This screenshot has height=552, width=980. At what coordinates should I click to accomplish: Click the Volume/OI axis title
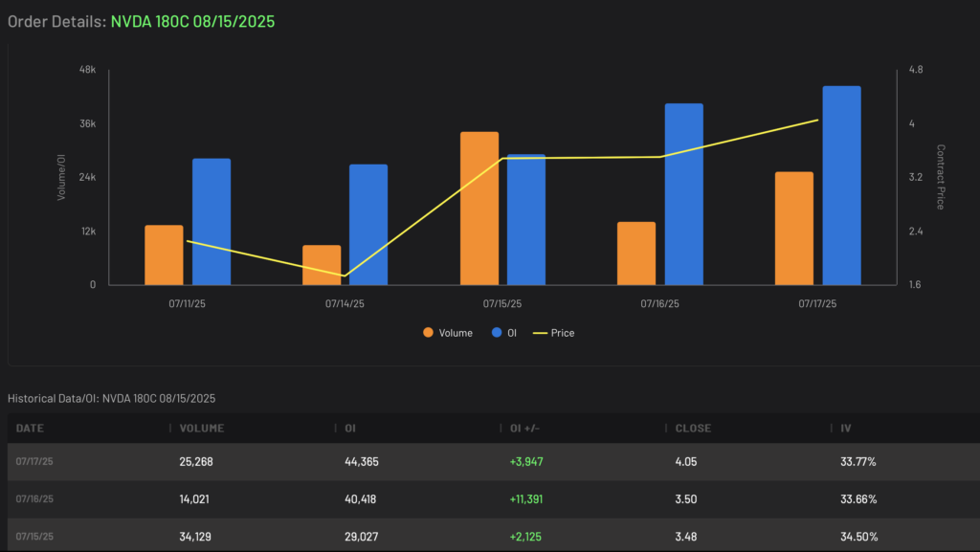(x=61, y=177)
